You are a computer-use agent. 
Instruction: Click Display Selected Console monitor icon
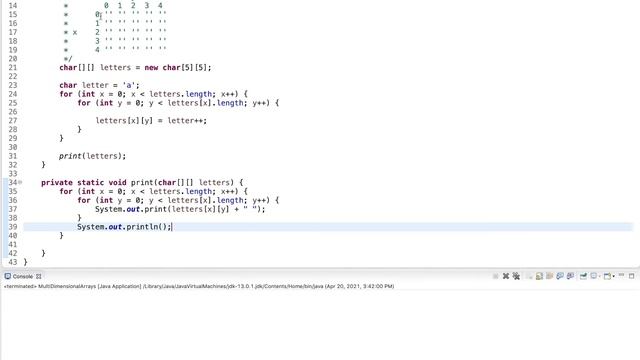594,276
